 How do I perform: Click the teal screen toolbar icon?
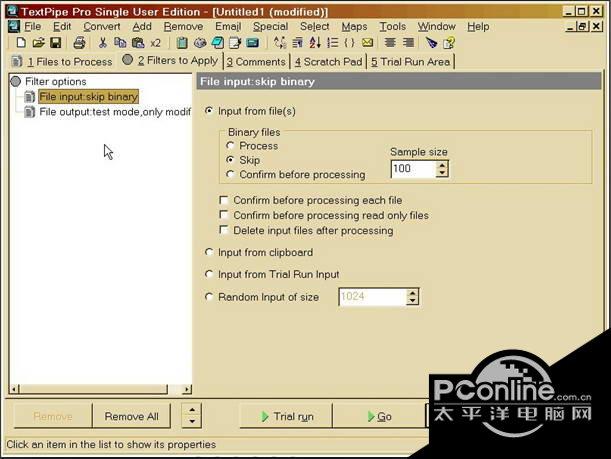(x=253, y=42)
